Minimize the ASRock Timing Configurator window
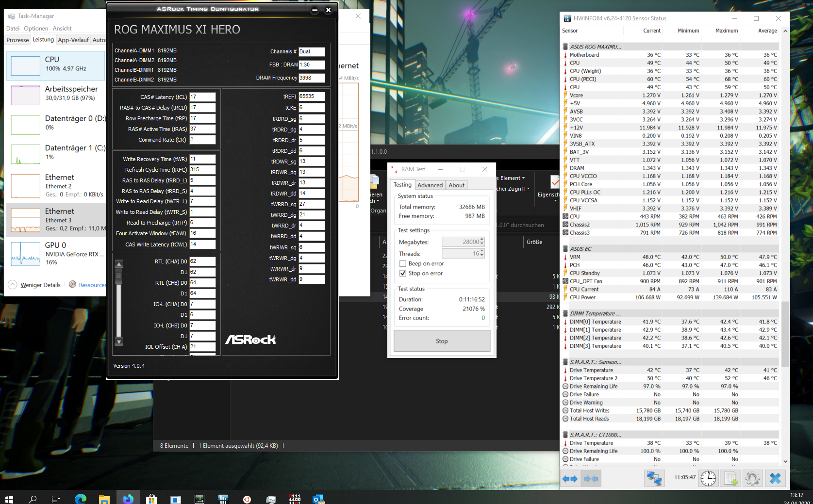 point(315,10)
